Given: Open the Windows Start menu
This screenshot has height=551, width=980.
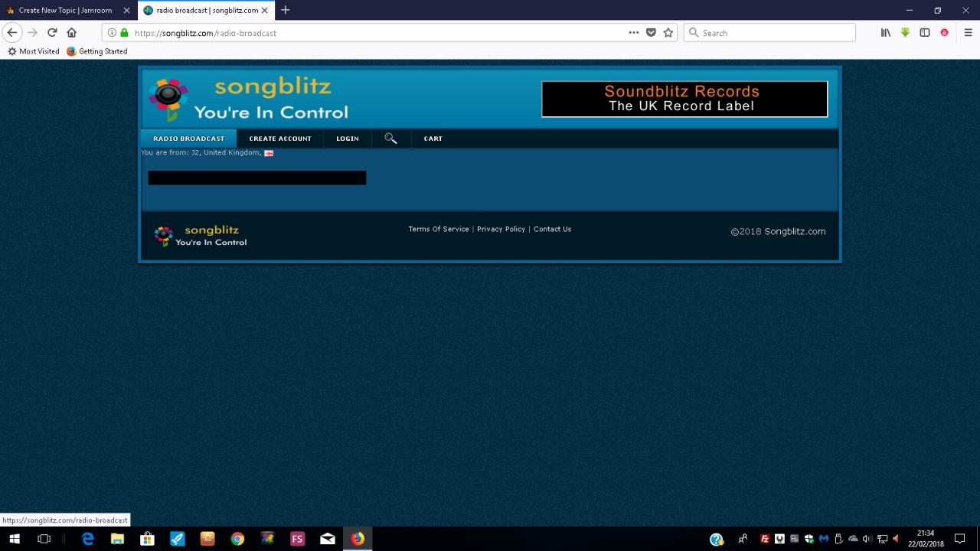Looking at the screenshot, I should click(15, 539).
